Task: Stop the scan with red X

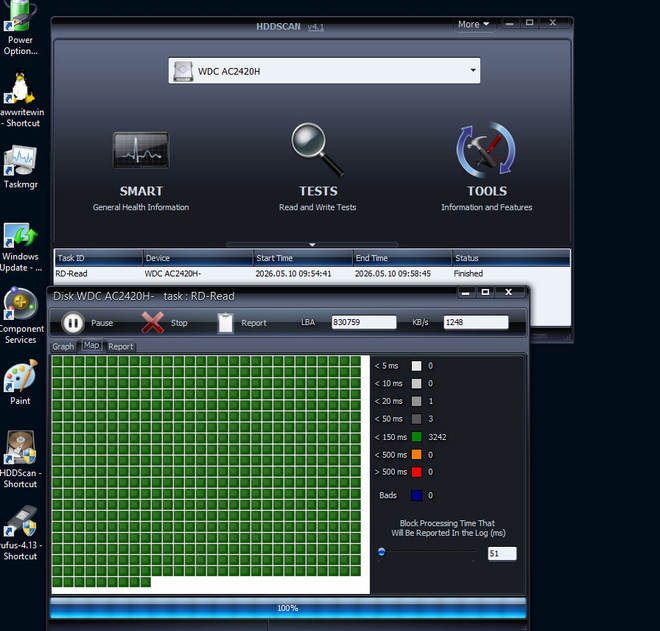Action: coord(152,322)
